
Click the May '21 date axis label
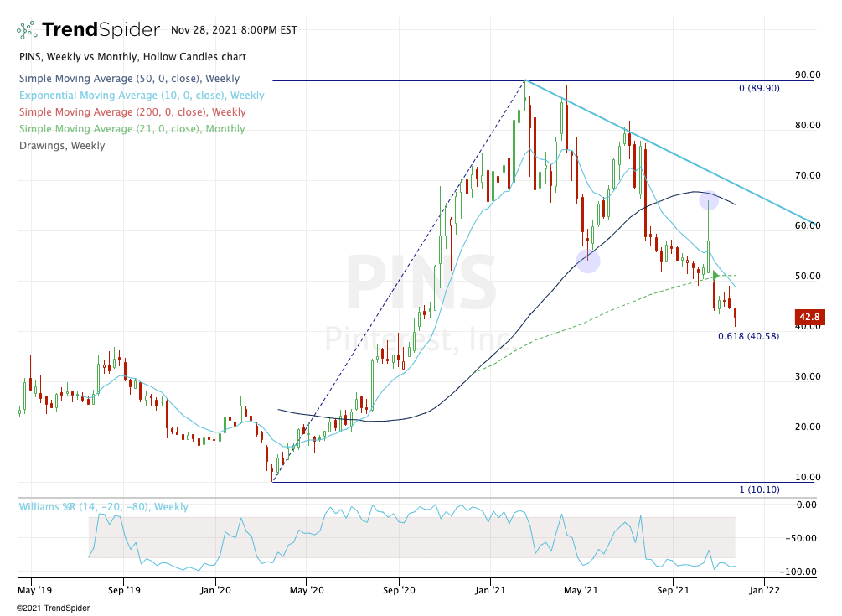(x=581, y=590)
